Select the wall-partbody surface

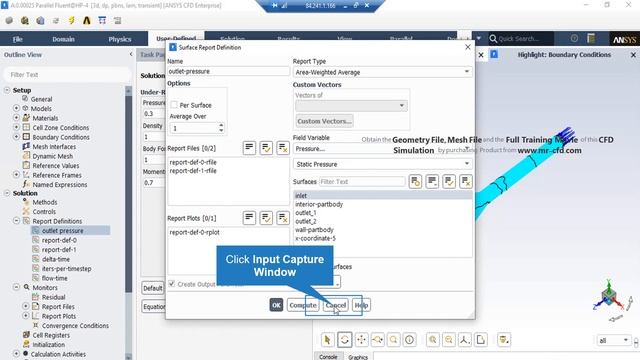point(314,230)
